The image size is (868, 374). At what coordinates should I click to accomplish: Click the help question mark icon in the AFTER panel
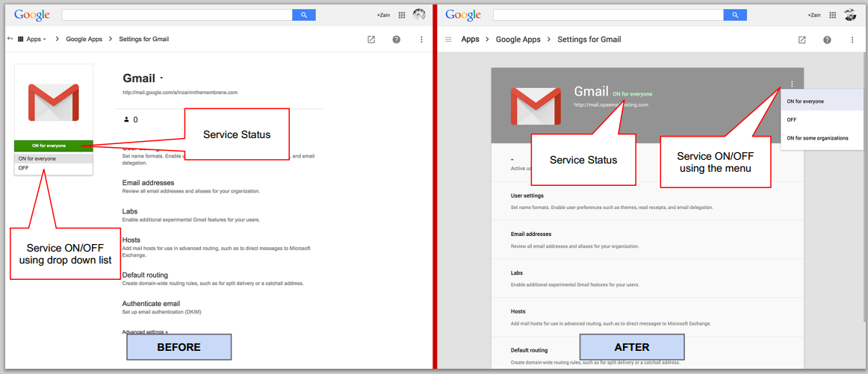tap(827, 40)
